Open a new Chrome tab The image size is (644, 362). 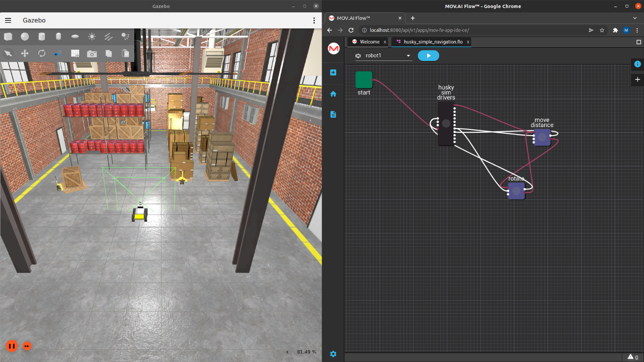point(413,18)
